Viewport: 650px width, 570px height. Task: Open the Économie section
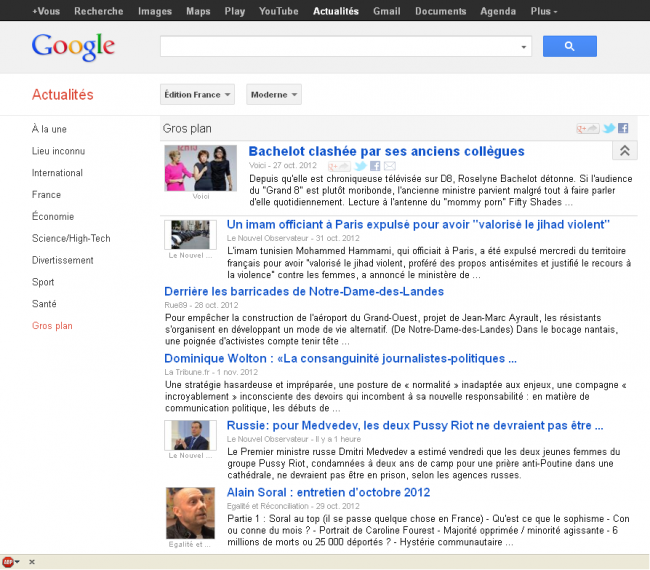coord(53,216)
